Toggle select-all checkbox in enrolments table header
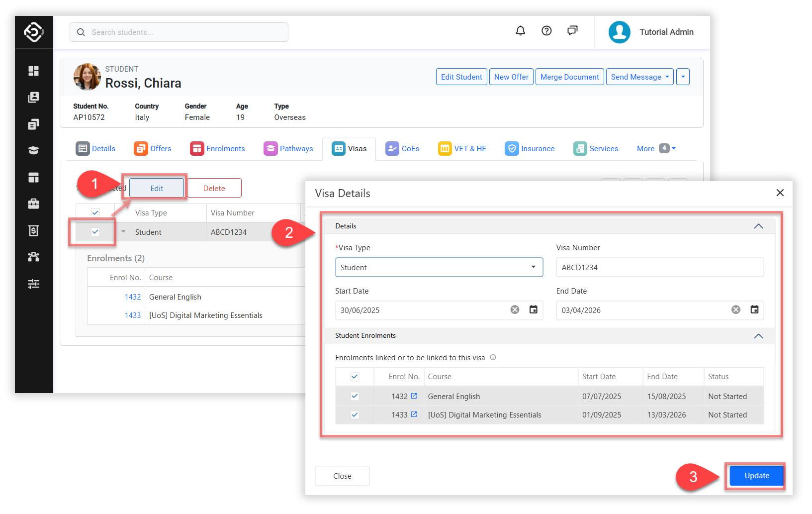 tap(355, 377)
